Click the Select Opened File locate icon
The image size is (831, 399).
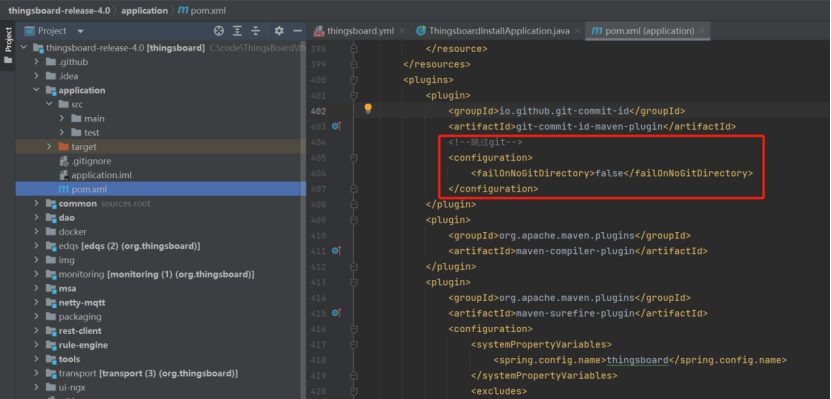click(x=218, y=31)
